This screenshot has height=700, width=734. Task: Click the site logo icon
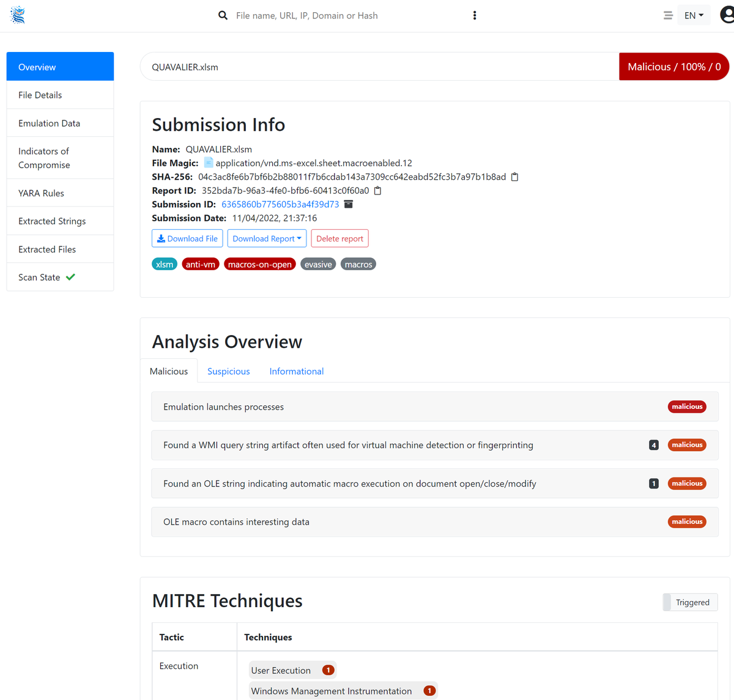(18, 15)
